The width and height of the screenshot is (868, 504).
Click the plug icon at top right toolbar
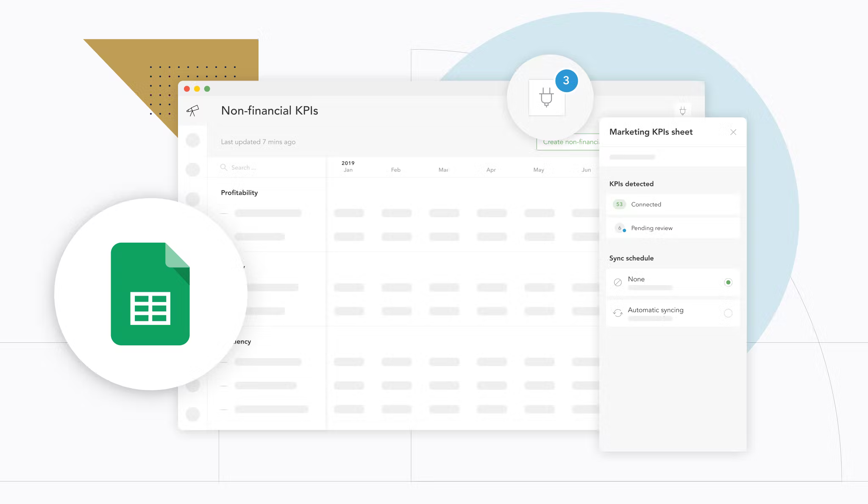point(683,110)
